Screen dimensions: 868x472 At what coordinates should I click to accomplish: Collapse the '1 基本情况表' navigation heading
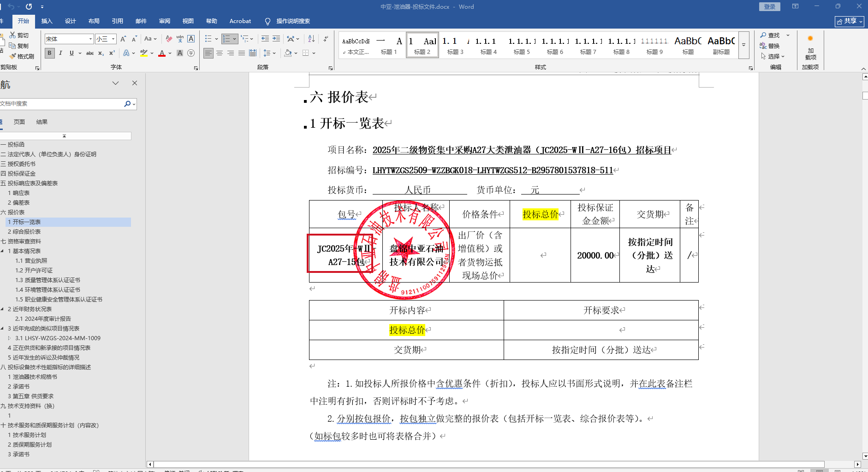click(3, 251)
